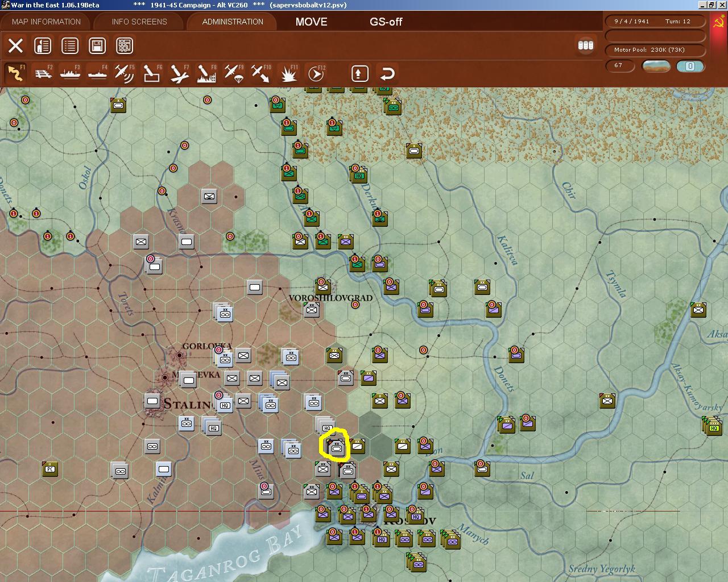The height and width of the screenshot is (582, 728).
Task: Click the app icon in the title bar
Action: [5, 5]
